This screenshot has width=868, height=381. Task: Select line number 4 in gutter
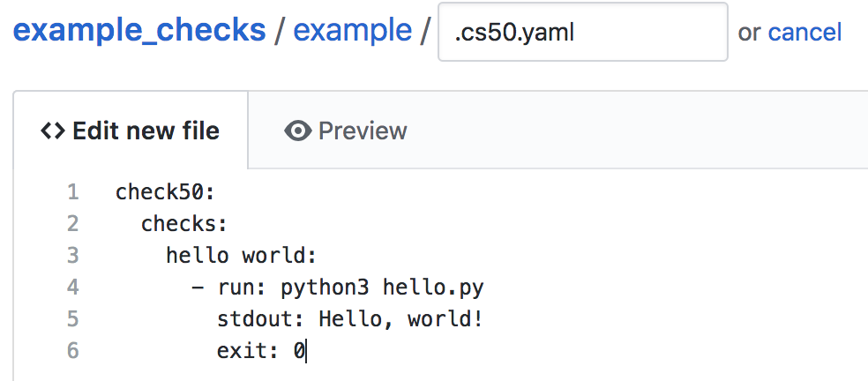click(x=72, y=288)
